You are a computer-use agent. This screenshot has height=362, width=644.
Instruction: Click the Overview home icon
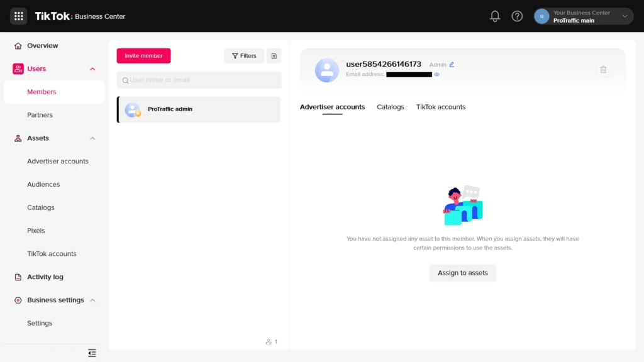18,45
